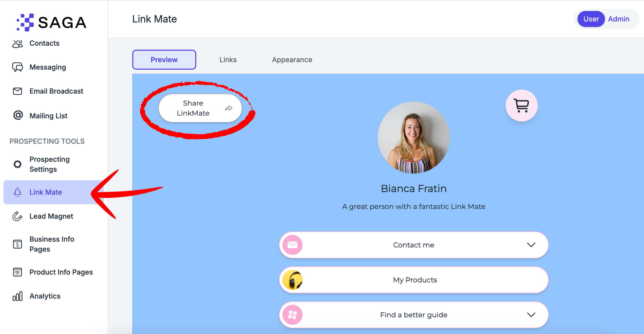Screen dimensions: 644x334
Task: Switch to User mode
Action: tap(591, 19)
